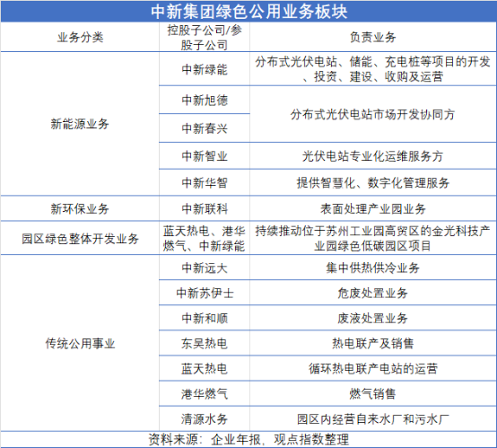Select the 业务分类 column header
Viewport: 497px width, 448px height.
point(80,38)
